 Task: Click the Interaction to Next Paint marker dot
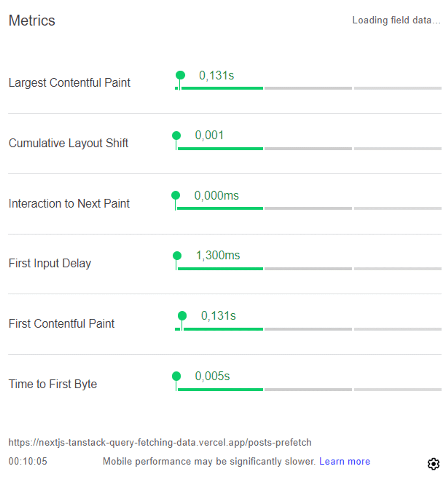pyautogui.click(x=176, y=195)
